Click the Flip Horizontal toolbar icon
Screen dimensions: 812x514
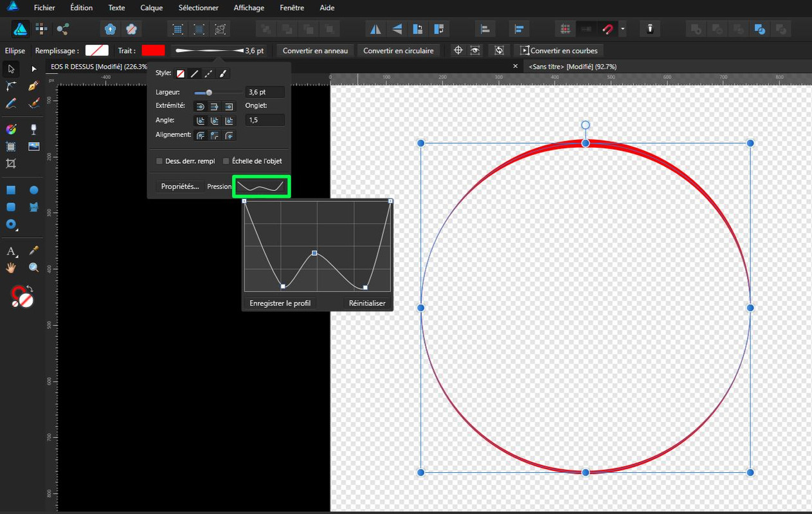pos(375,29)
